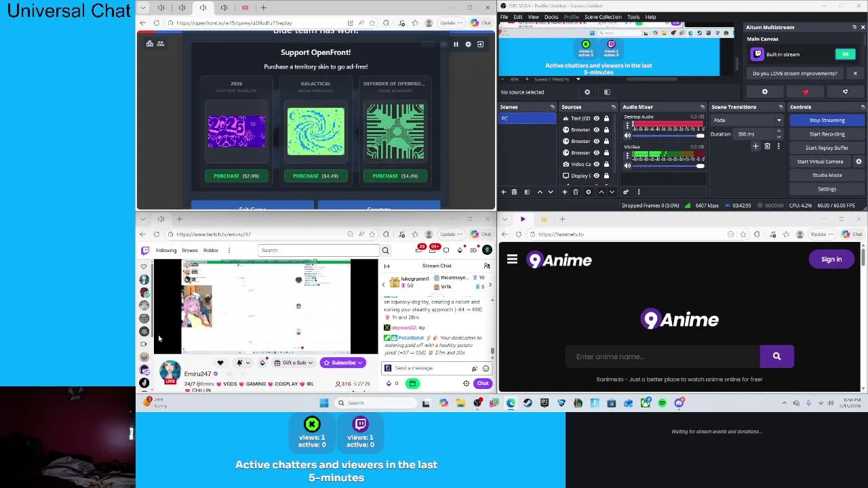The height and width of the screenshot is (488, 868).
Task: Mute the Desktop Audio speaker icon
Action: (627, 136)
